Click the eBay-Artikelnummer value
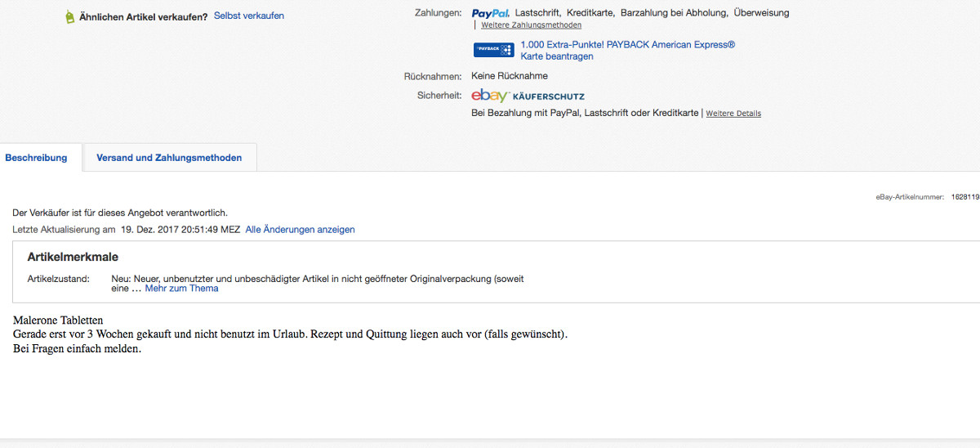Image resolution: width=980 pixels, height=448 pixels. [964, 197]
